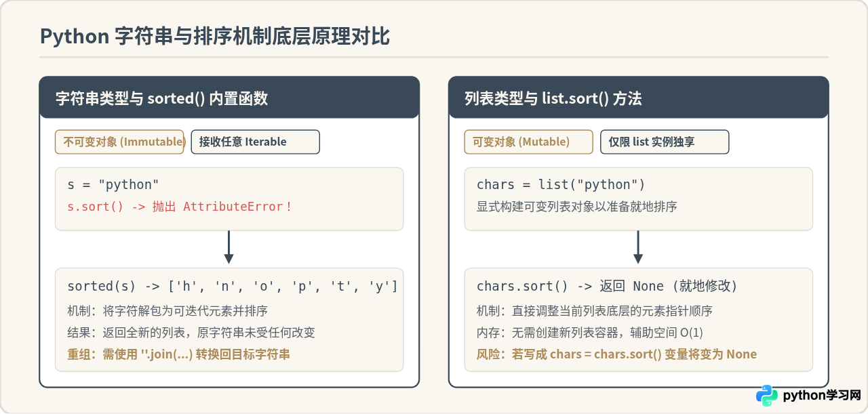868x414 pixels.
Task: Click the line '显式构建可变列表对象以准备就地排序'
Action: [x=577, y=207]
